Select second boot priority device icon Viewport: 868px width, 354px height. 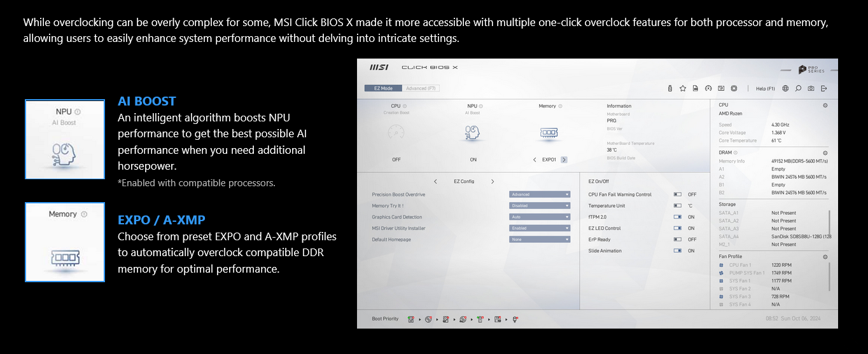point(428,319)
